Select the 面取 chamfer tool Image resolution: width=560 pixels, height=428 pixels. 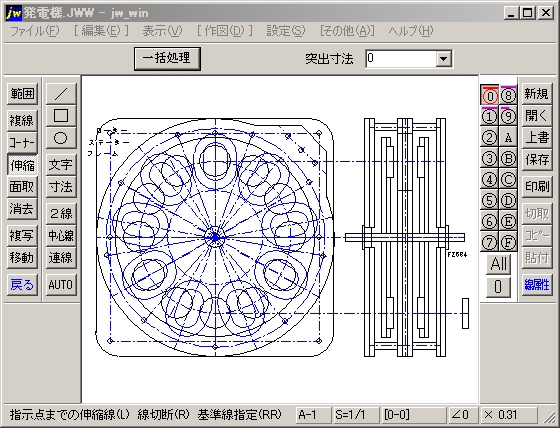(22, 186)
